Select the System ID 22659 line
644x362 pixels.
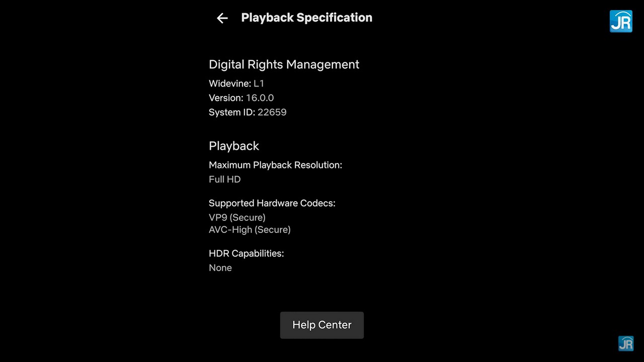tap(248, 112)
